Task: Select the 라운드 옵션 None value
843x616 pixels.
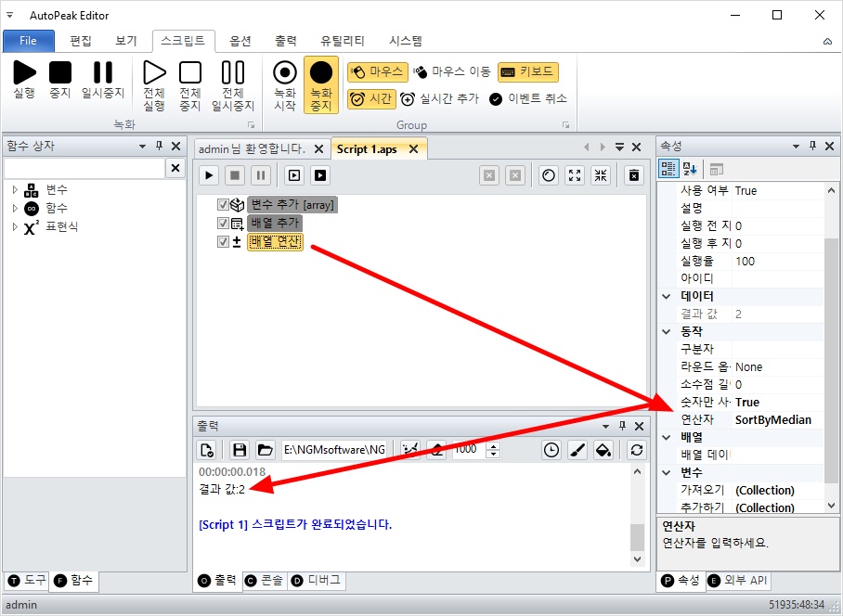Action: tap(778, 366)
